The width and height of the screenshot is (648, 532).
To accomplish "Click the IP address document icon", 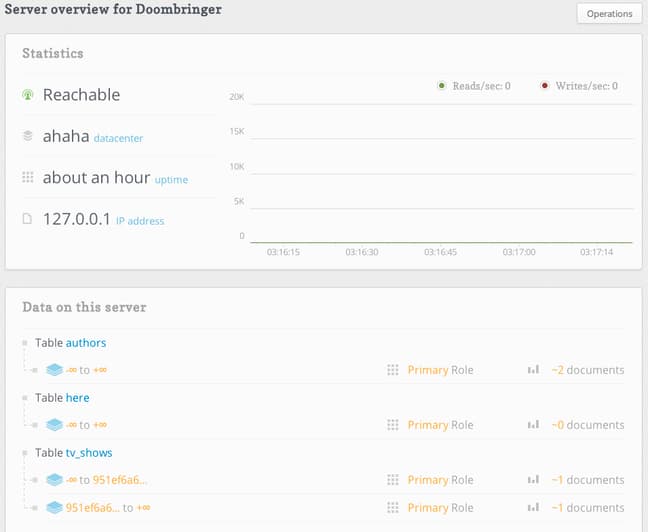I will [x=27, y=218].
